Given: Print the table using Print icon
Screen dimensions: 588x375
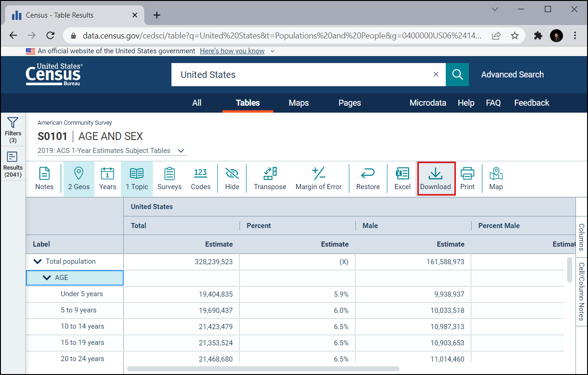Looking at the screenshot, I should point(467,178).
